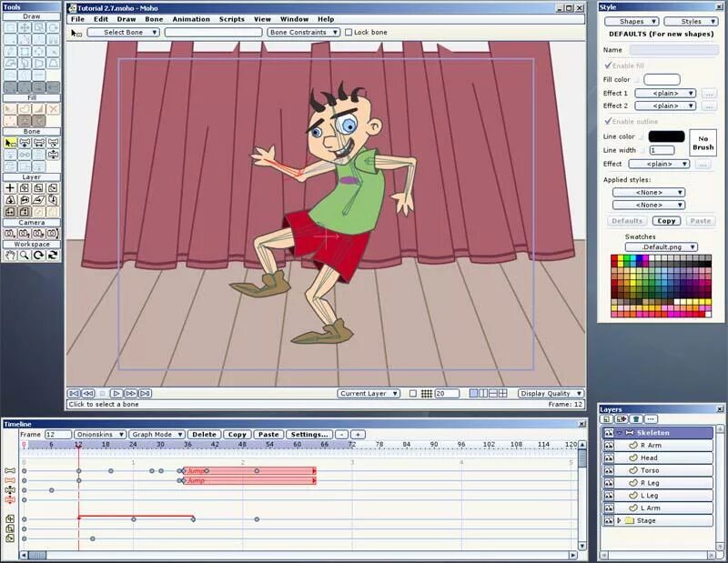
Task: Click the No Brush button
Action: click(x=703, y=143)
